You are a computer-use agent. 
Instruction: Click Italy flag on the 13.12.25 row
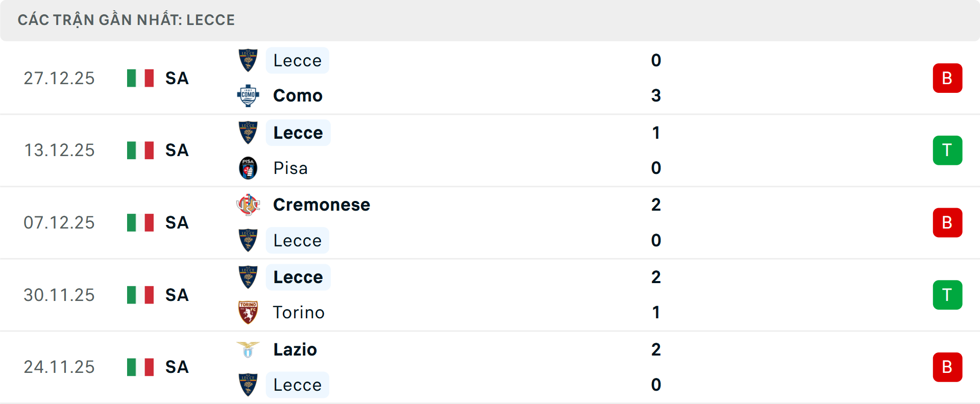pos(140,150)
